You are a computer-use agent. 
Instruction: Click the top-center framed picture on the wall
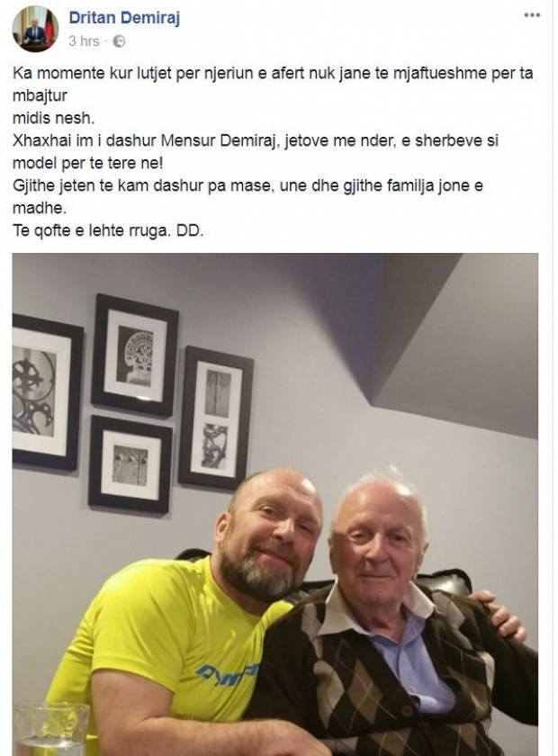tap(135, 355)
